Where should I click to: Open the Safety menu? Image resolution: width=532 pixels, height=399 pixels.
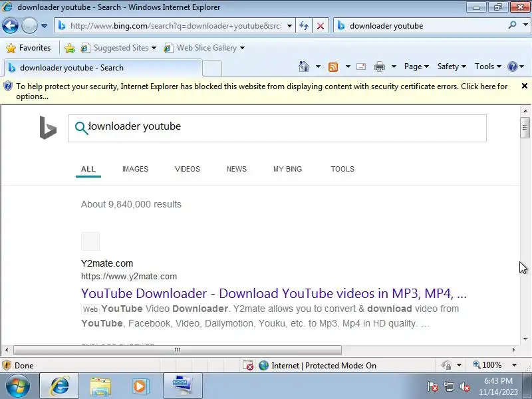[x=452, y=66]
